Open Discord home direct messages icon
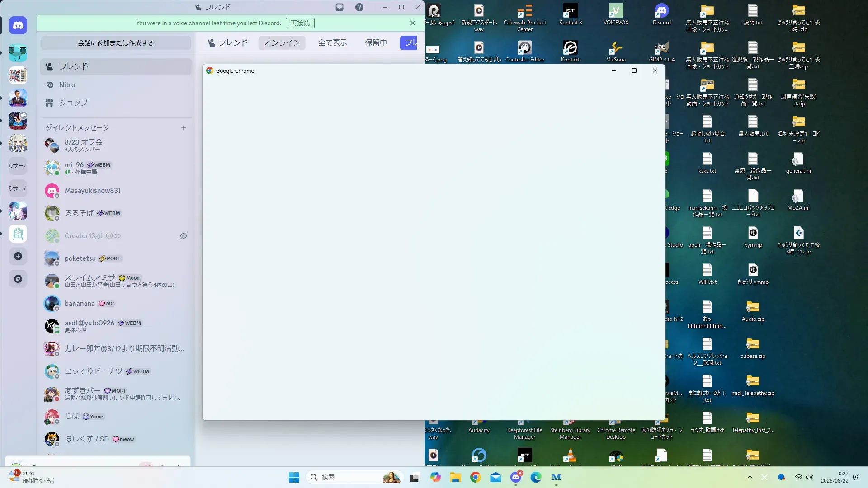This screenshot has width=868, height=488. pos(18,26)
